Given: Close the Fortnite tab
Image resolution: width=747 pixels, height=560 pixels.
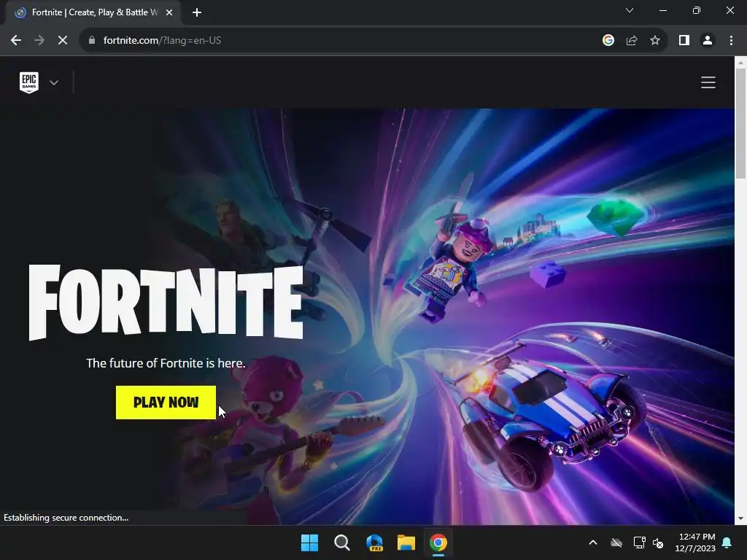Looking at the screenshot, I should (x=169, y=12).
